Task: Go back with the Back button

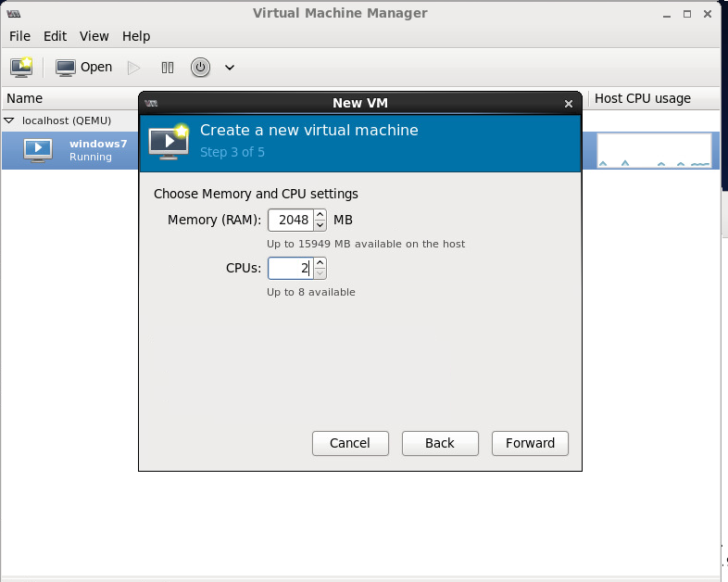Action: (x=440, y=443)
